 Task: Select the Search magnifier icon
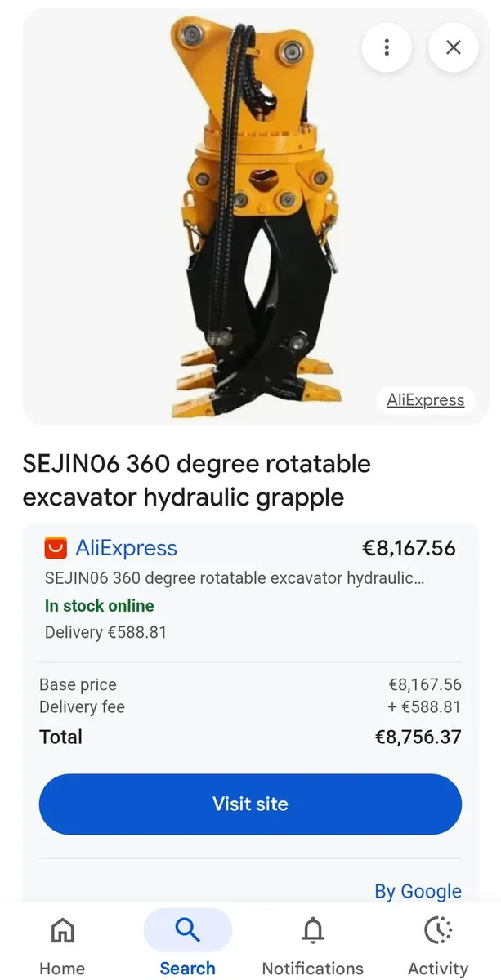187,929
